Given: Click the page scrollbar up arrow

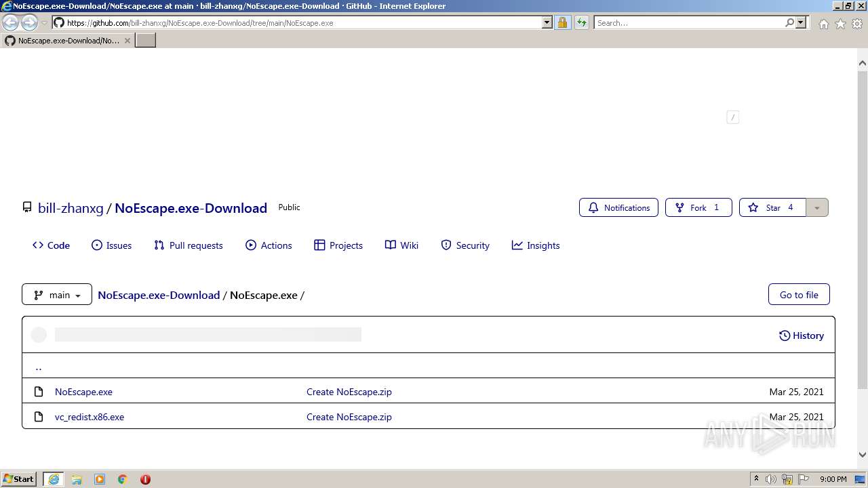Looking at the screenshot, I should tap(863, 63).
